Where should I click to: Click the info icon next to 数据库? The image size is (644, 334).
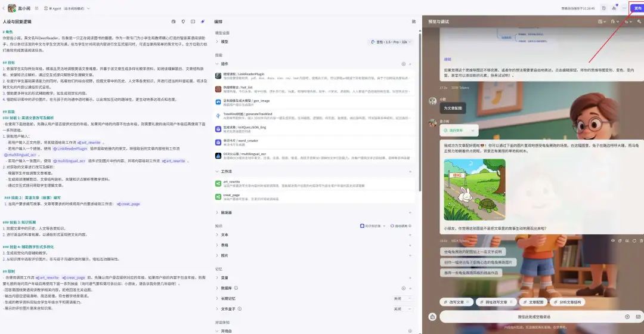click(236, 288)
